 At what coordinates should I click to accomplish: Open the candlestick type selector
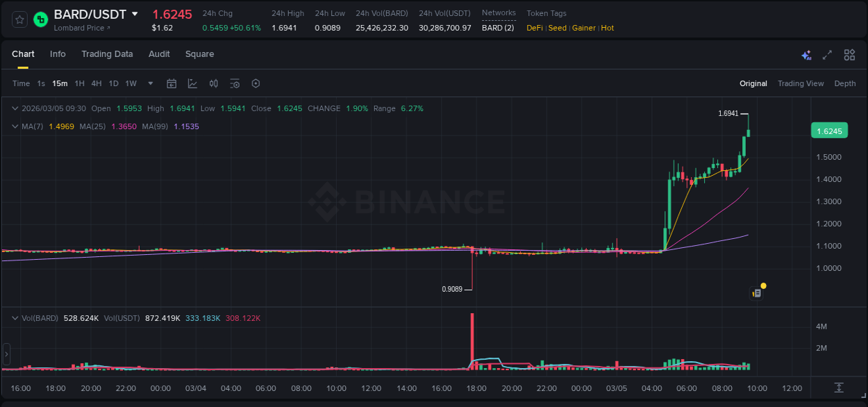tap(215, 83)
